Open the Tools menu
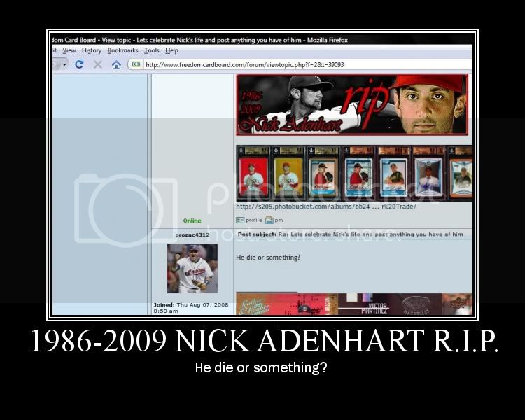 click(x=152, y=50)
